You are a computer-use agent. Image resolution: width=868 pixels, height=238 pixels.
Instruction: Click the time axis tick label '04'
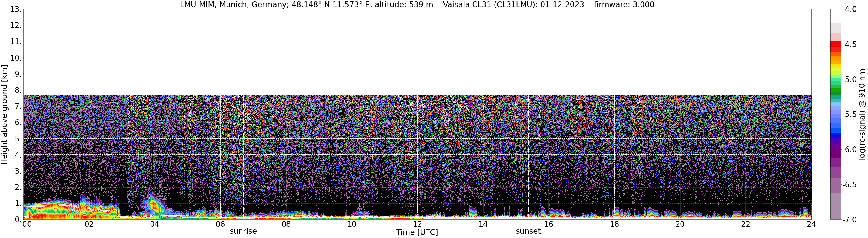155,224
